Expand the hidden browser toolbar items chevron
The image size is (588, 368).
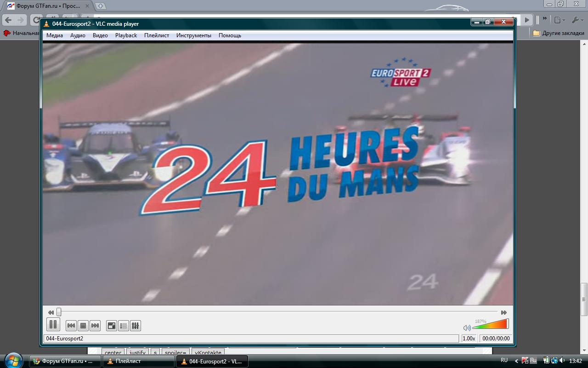[545, 19]
